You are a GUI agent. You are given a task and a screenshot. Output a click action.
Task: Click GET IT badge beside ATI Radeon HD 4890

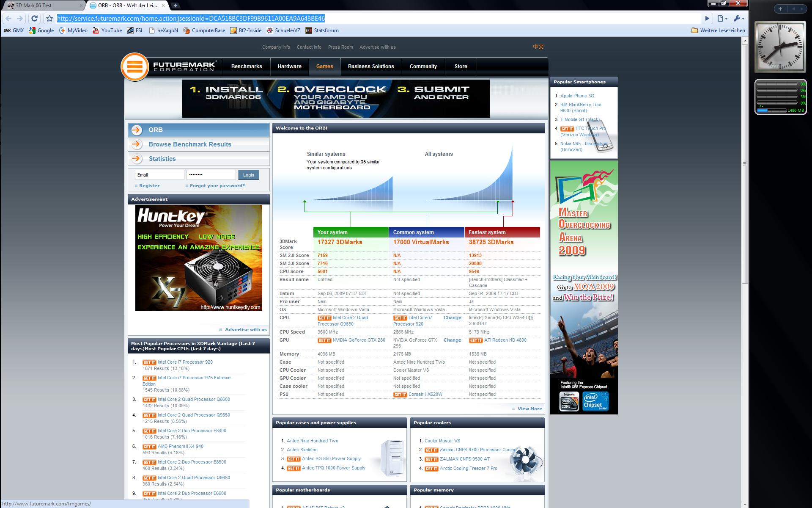click(476, 340)
